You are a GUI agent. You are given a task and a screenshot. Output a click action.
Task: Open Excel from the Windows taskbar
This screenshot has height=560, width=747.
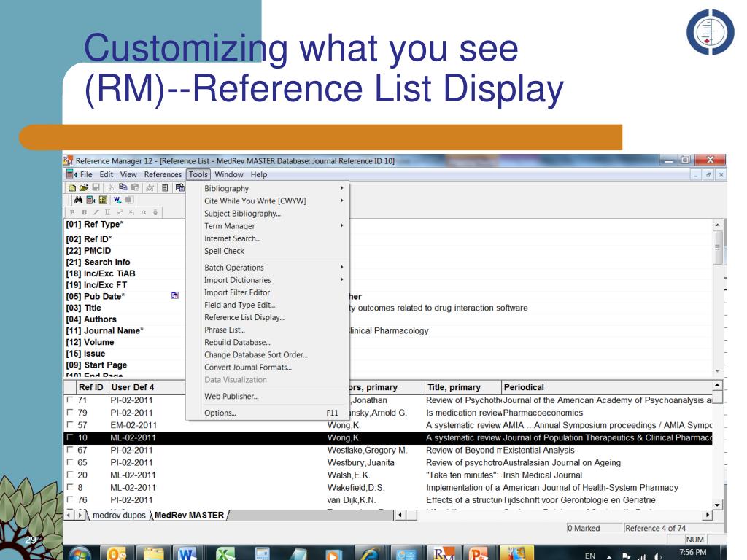tap(225, 553)
